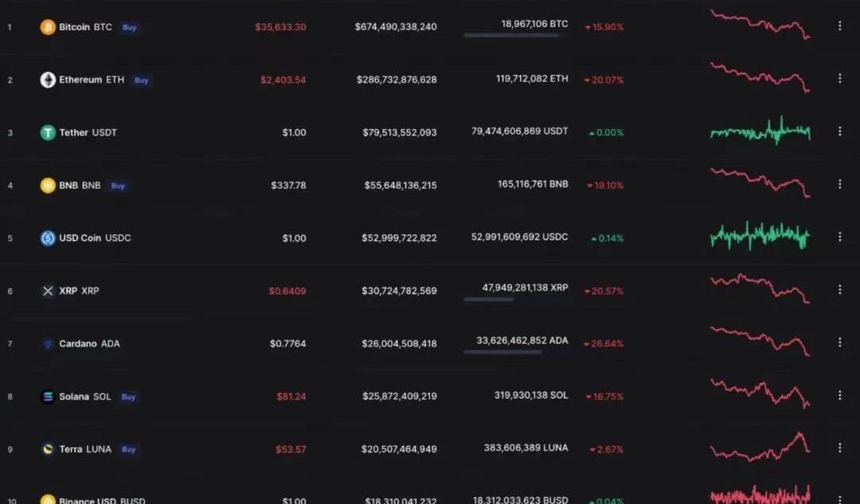Open the three-dot menu for Cardano row
The height and width of the screenshot is (504, 860).
coord(839,342)
